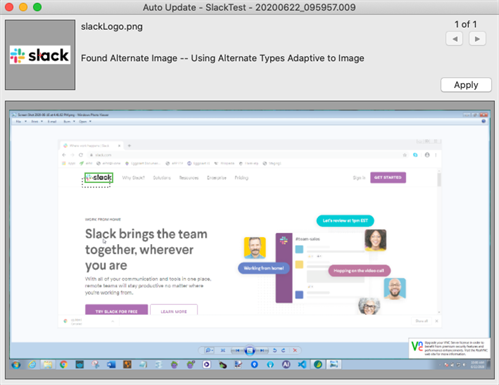
Task: Close the Slack browser tab
Action: click(x=119, y=146)
